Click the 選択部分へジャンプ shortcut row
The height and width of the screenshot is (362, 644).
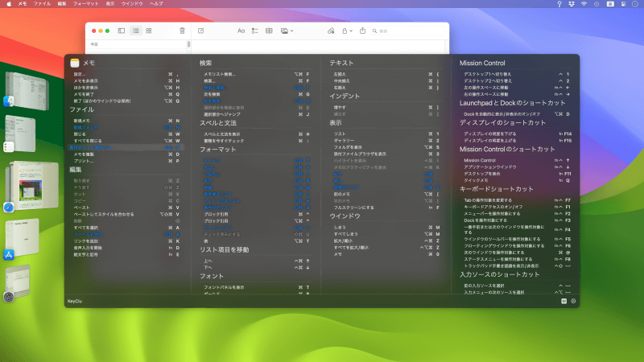pyautogui.click(x=256, y=114)
